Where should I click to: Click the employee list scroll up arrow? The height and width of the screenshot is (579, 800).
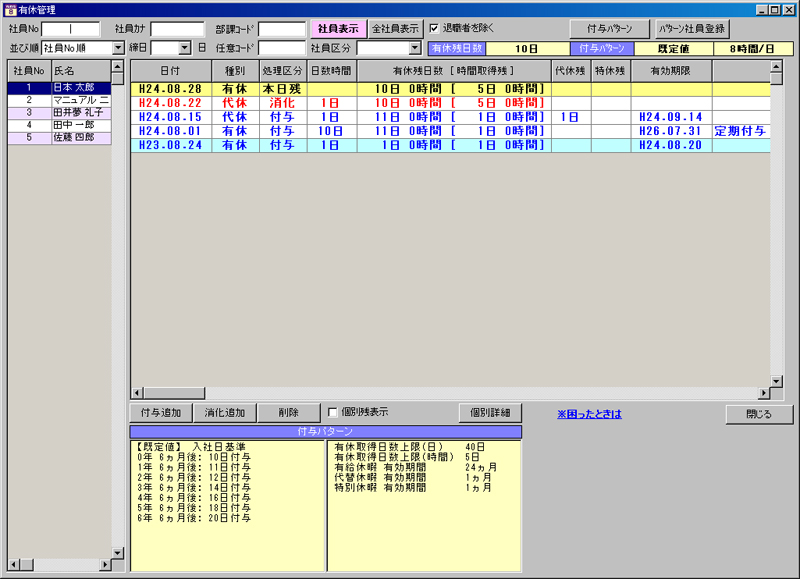coord(117,66)
